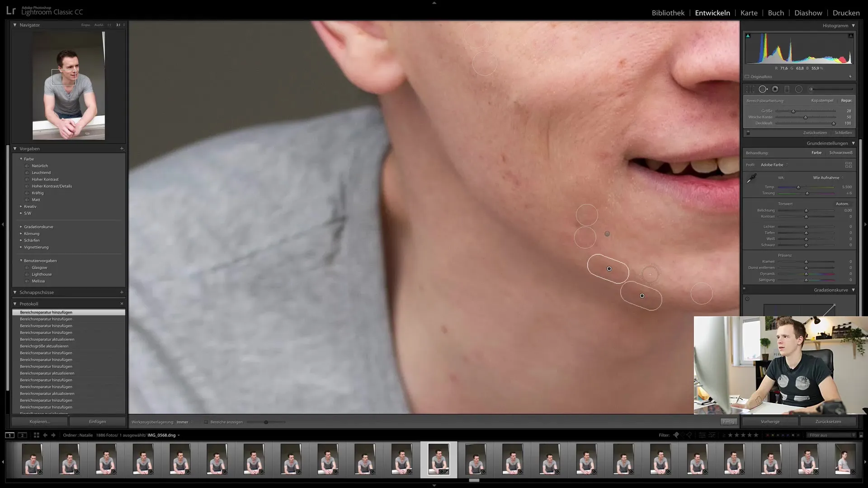The image size is (868, 488).
Task: Clear the Protokoll history with X
Action: [x=122, y=304]
